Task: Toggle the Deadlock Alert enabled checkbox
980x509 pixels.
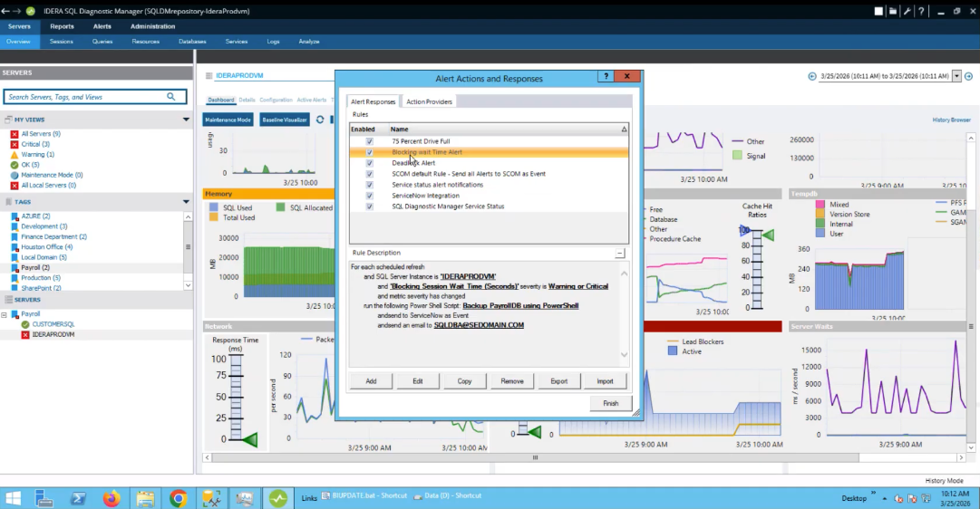Action: coord(369,163)
